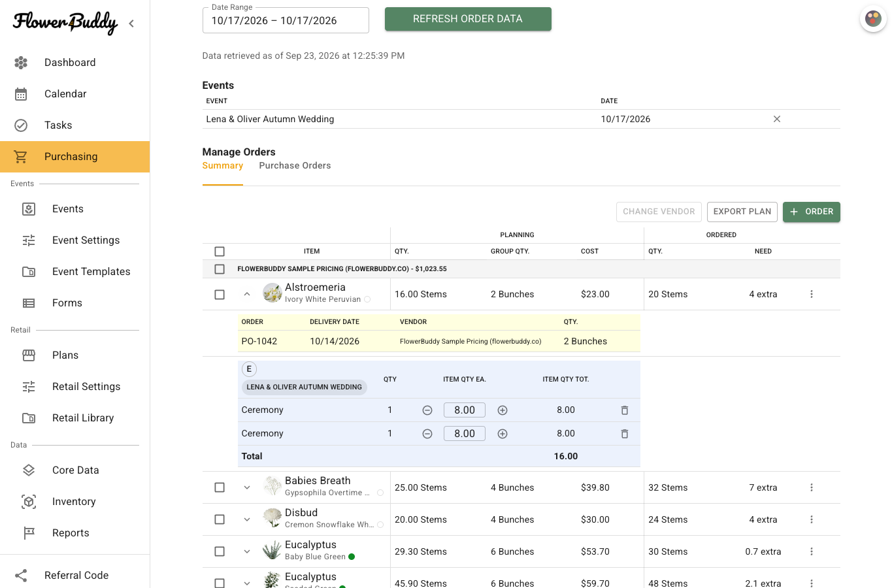Screen dimensions: 892x588
Task: Click the green Order button
Action: (812, 212)
